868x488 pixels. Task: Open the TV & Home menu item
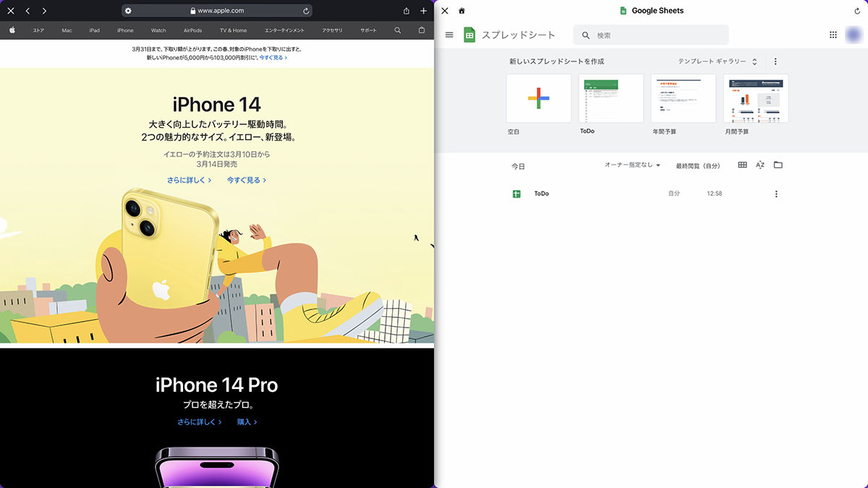click(x=233, y=30)
